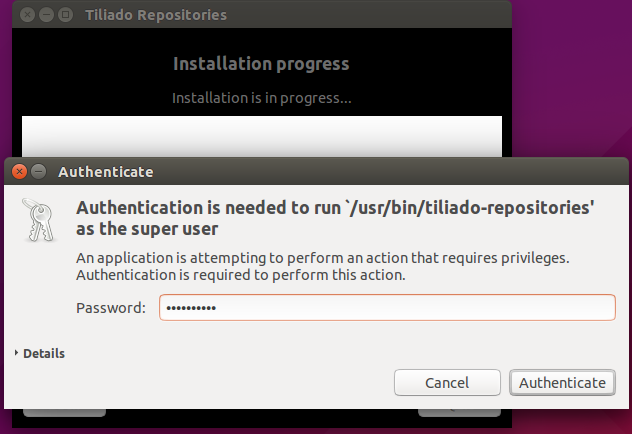
Task: Click the partially hidden bottom-right button
Action: (459, 413)
